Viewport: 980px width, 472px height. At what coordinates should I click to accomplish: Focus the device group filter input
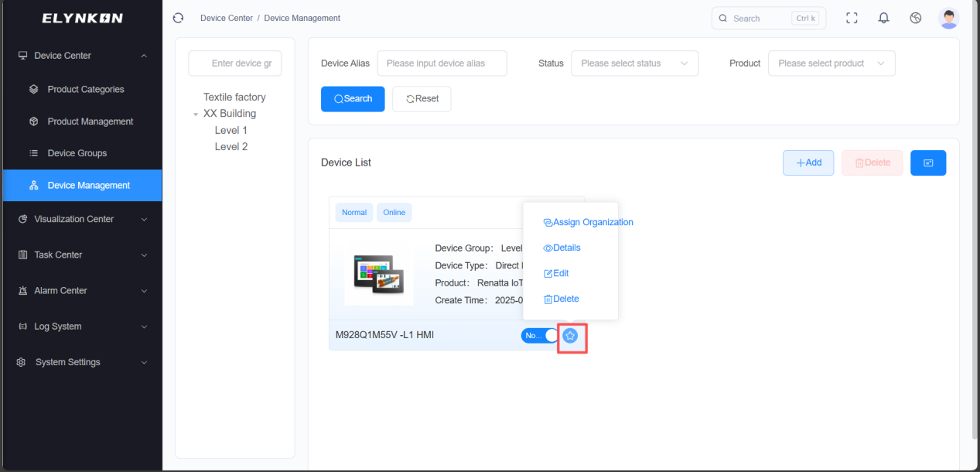click(x=235, y=63)
